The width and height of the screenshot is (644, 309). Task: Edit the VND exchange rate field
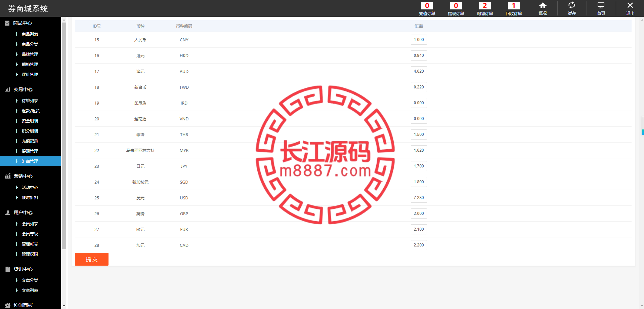(419, 119)
